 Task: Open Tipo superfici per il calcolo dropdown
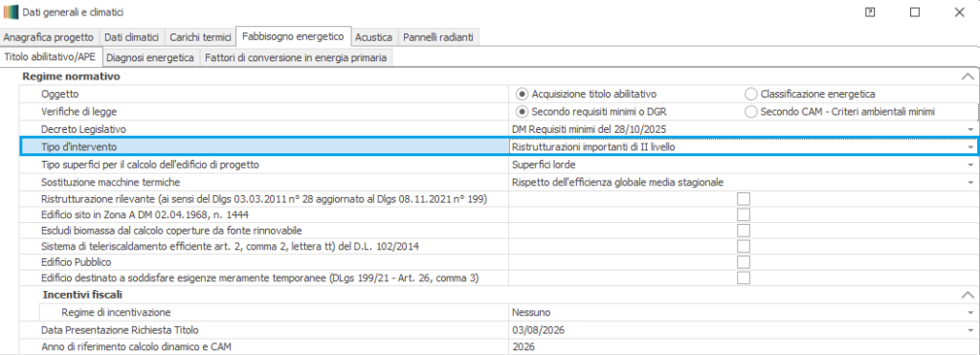tap(970, 165)
